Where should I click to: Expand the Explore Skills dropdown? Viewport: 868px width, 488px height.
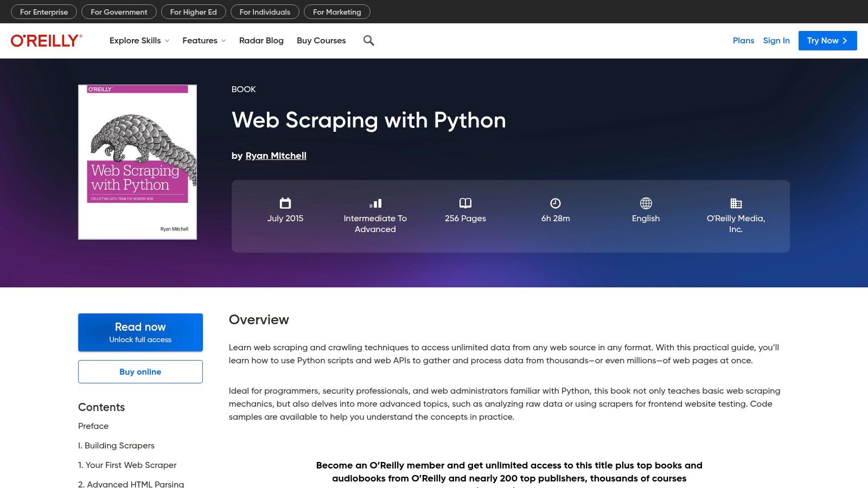coord(139,41)
